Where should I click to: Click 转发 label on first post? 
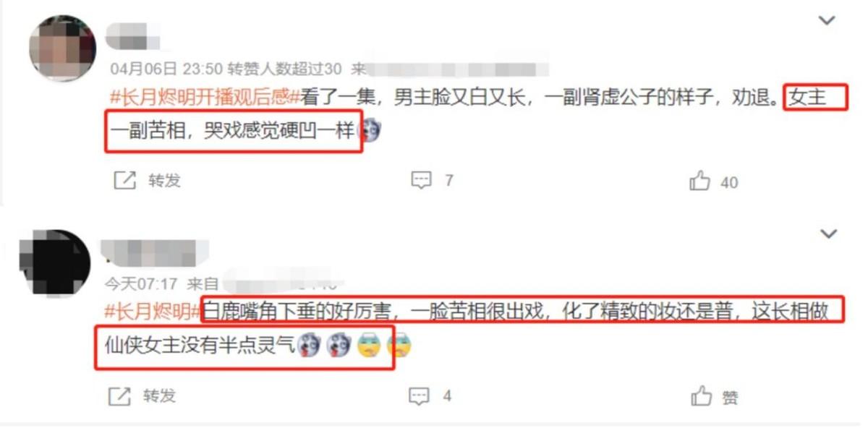click(x=164, y=181)
